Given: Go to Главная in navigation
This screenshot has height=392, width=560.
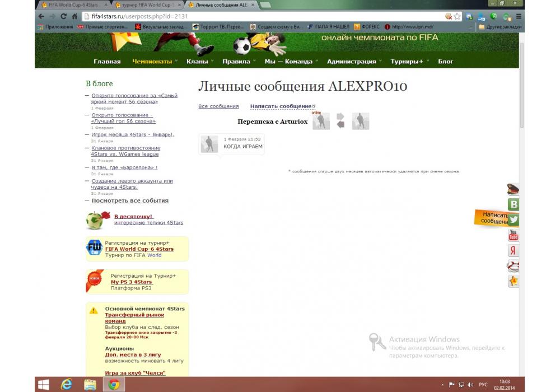Looking at the screenshot, I should coord(107,62).
